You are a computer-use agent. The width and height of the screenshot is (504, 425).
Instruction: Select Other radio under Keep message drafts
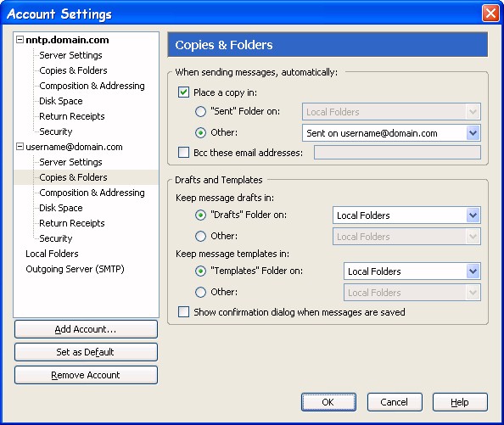(x=200, y=236)
